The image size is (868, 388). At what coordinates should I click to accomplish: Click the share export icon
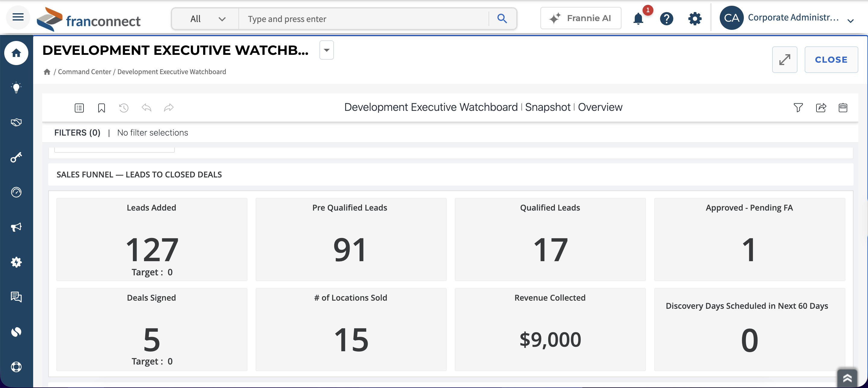click(821, 108)
